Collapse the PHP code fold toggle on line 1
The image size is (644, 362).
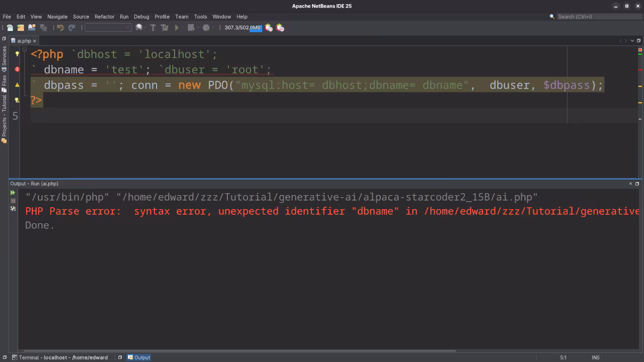pyautogui.click(x=24, y=49)
